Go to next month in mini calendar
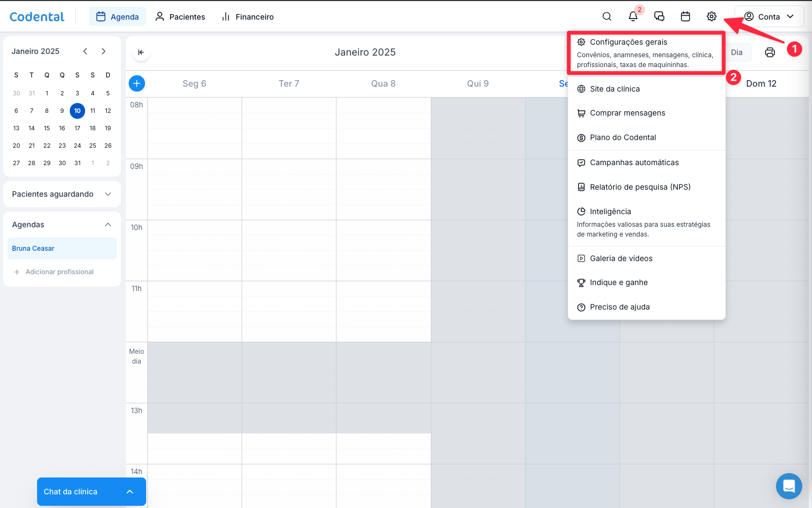 coord(104,51)
